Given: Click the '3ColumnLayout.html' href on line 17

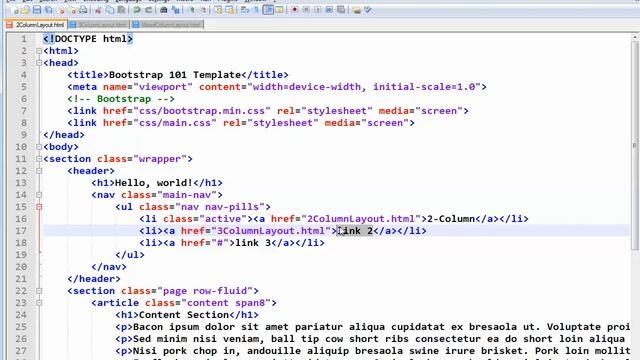Looking at the screenshot, I should click(x=271, y=231).
